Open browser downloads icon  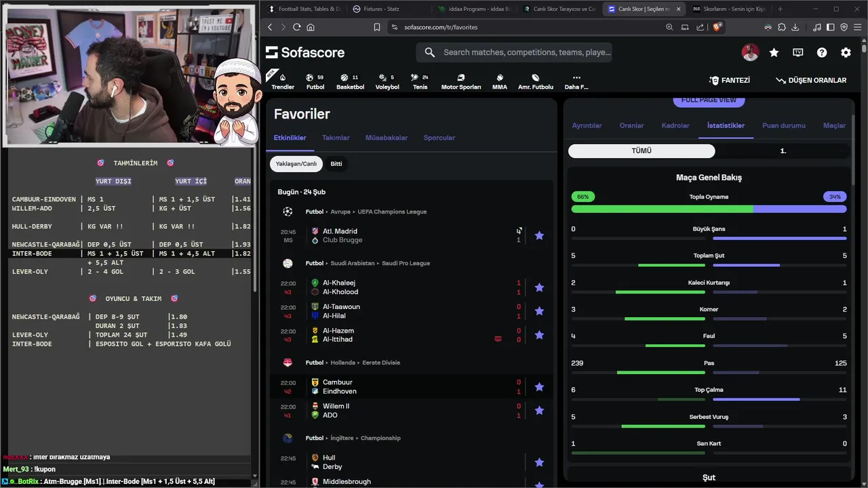[x=795, y=27]
